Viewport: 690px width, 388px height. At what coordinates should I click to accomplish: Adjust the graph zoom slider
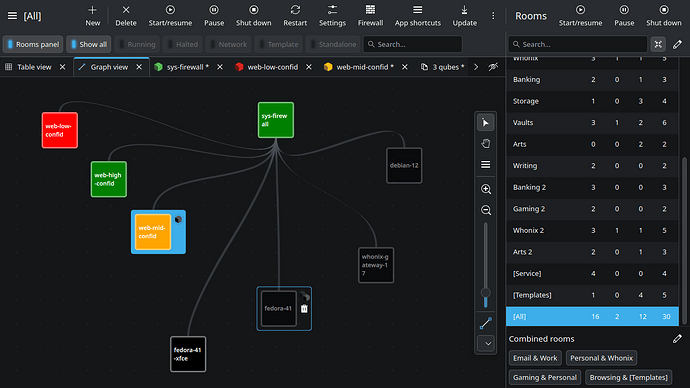pos(486,265)
